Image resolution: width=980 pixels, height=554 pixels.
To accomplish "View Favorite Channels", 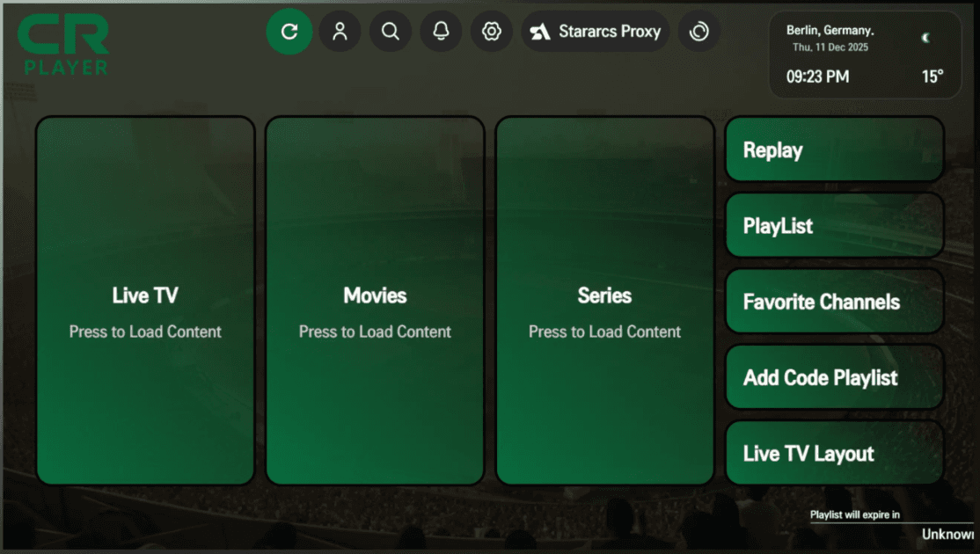I will pyautogui.click(x=834, y=302).
